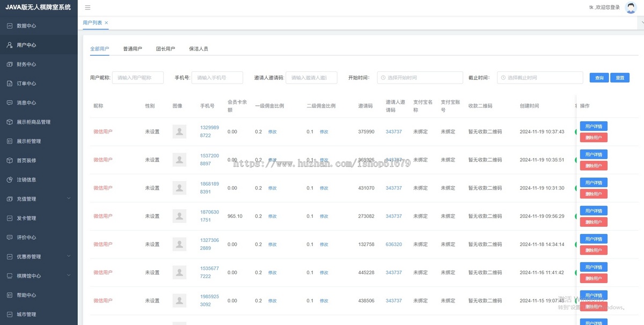
Task: Click the clock icon in 开始时间 field
Action: click(x=383, y=78)
